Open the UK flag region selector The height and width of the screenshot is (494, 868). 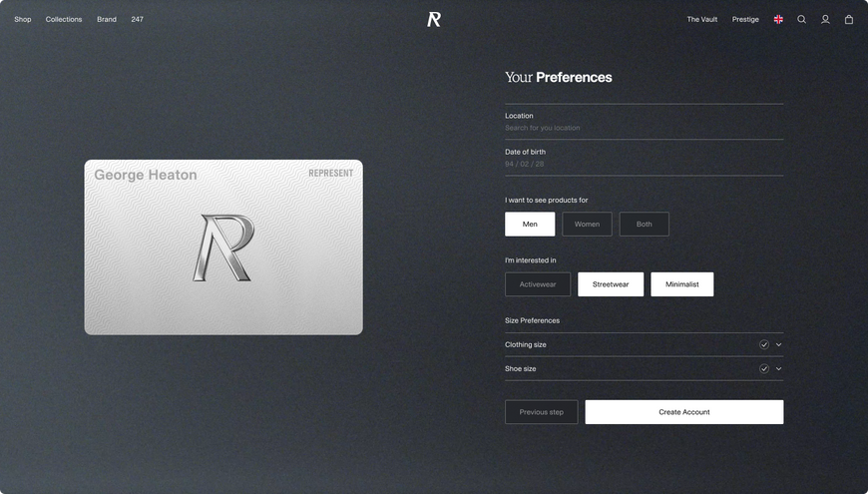778,19
